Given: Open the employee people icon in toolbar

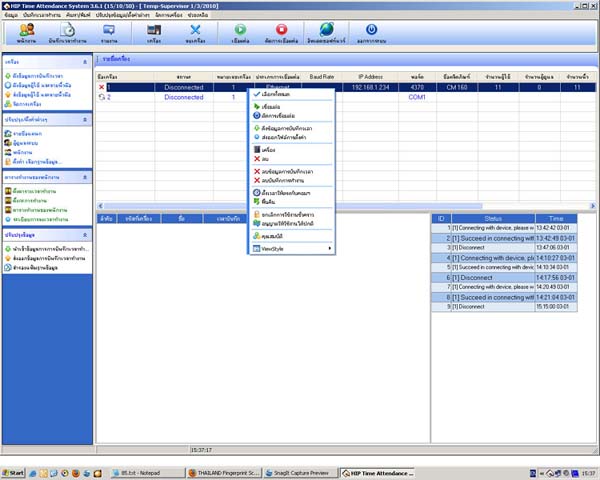Looking at the screenshot, I should pyautogui.click(x=27, y=32).
